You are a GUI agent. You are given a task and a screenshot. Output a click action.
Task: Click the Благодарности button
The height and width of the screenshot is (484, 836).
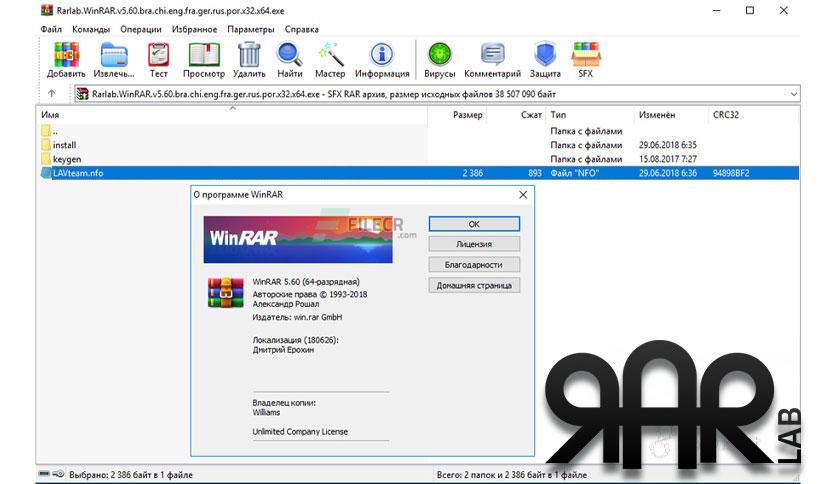(x=474, y=264)
